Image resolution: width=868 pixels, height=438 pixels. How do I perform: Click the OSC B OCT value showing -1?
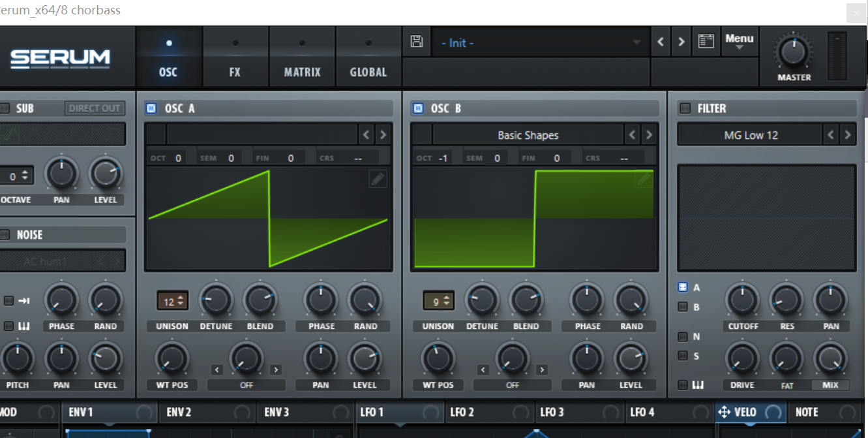[443, 158]
